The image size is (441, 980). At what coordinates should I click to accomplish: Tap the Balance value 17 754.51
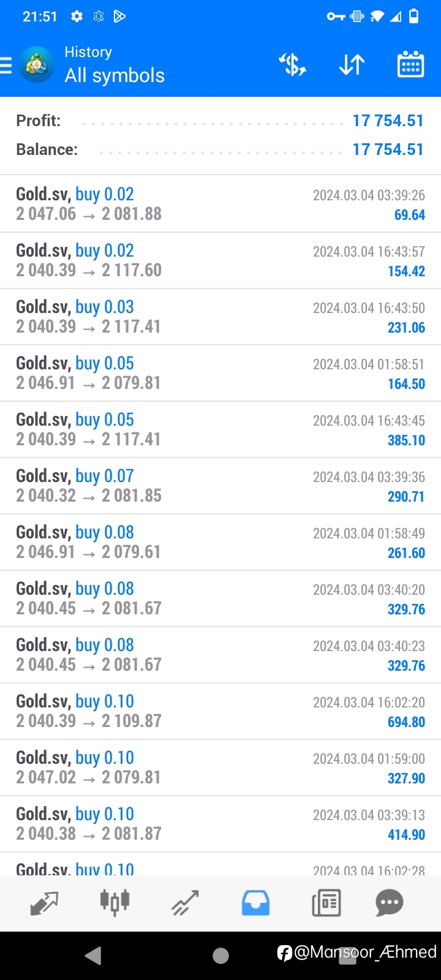(388, 149)
